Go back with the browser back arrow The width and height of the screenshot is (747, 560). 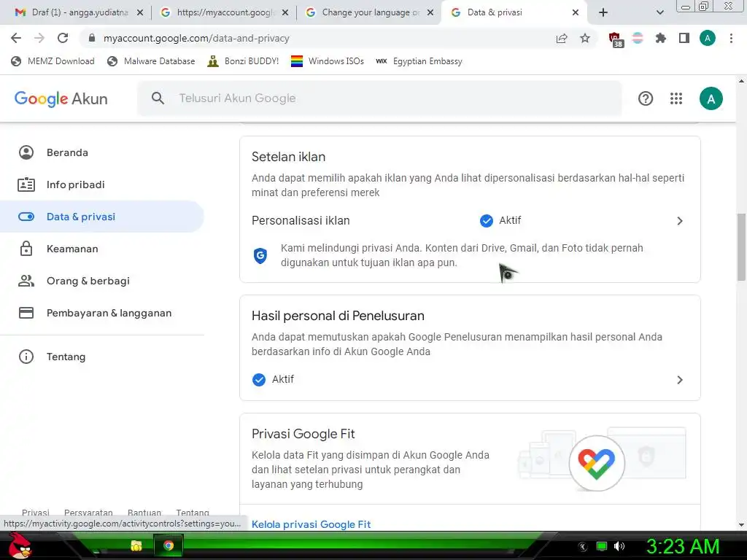[x=16, y=38]
